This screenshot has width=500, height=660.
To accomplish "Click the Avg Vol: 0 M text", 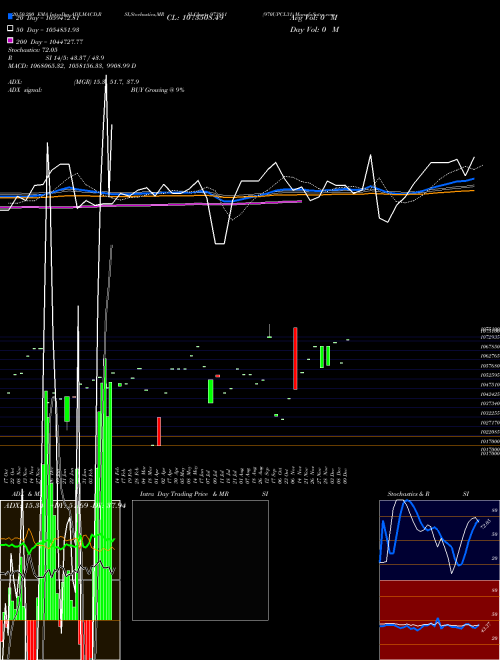I will pyautogui.click(x=314, y=18).
